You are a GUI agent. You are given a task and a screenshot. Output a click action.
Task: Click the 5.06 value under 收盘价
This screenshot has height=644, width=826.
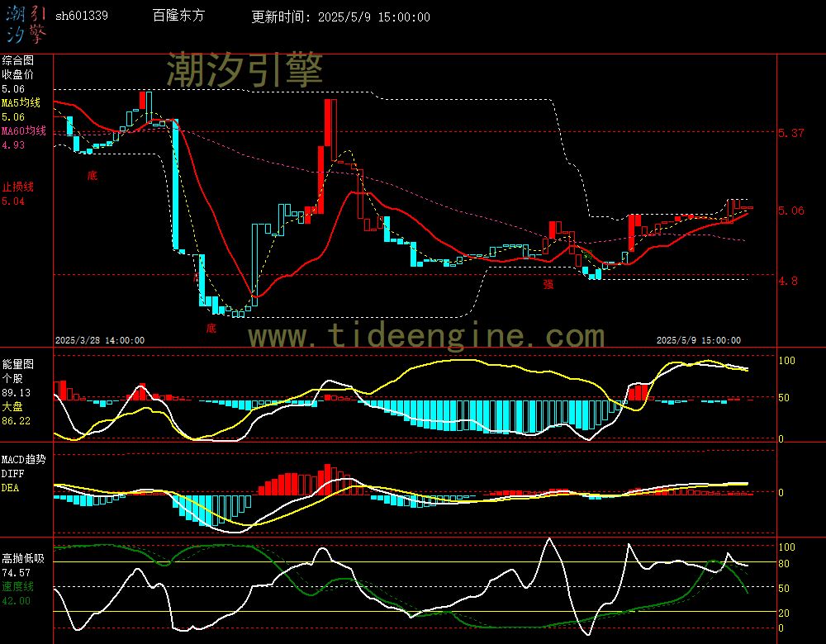[13, 89]
